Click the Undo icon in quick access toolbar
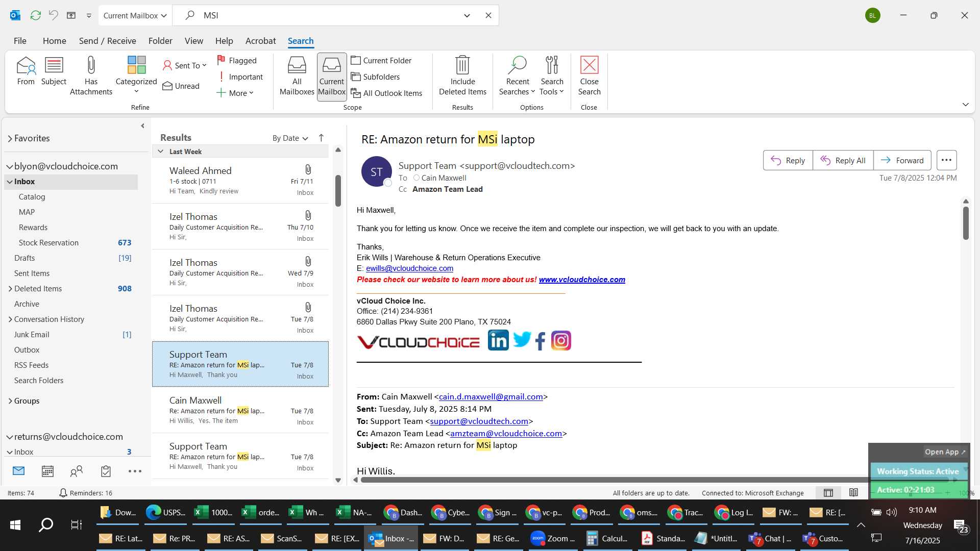 tap(53, 15)
